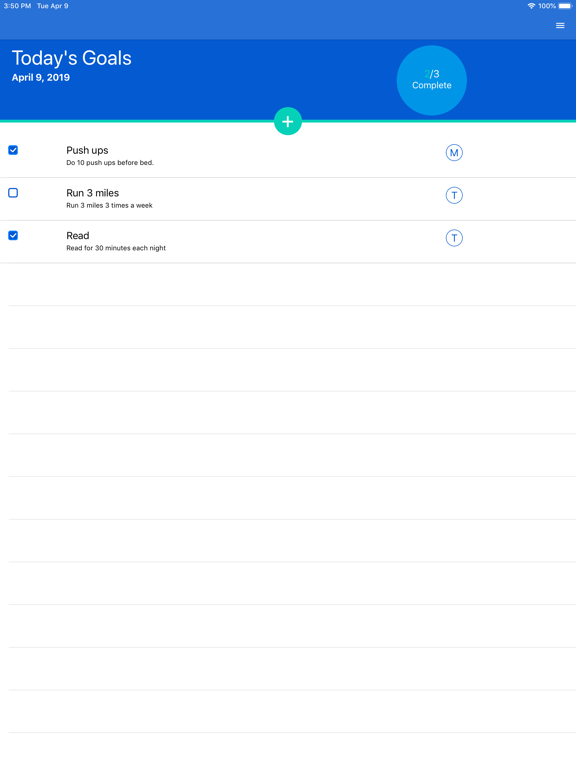Viewport: 576px width, 768px height.
Task: Uncheck the Read goal checkbox
Action: point(13,236)
